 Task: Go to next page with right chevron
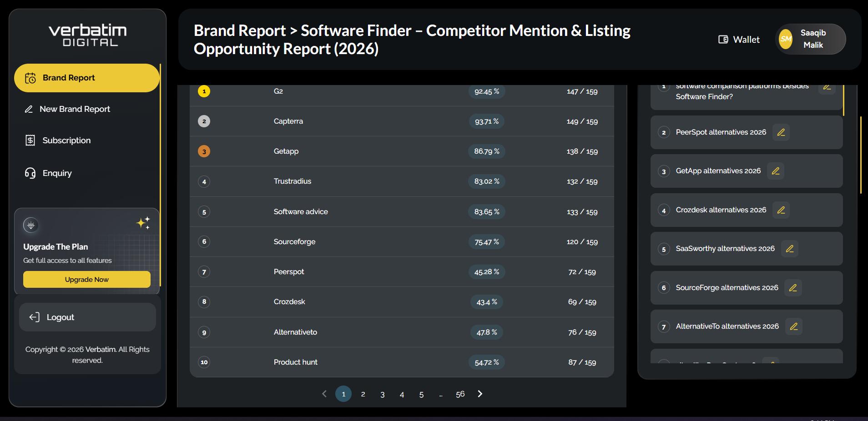pos(480,394)
